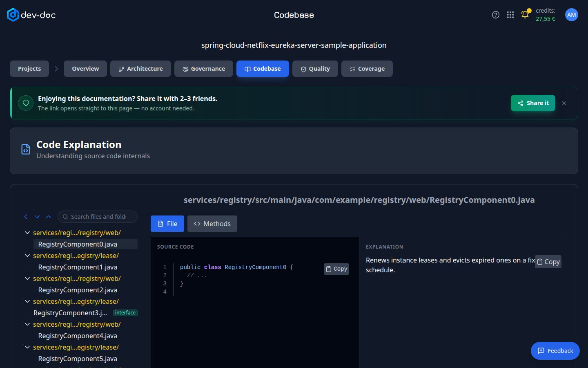The image size is (588, 368).
Task: Copy the source code
Action: [x=336, y=269]
